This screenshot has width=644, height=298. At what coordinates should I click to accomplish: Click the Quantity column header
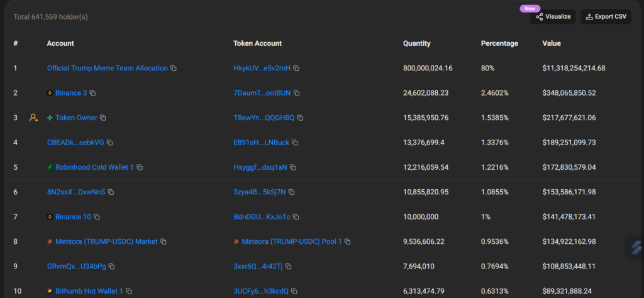click(x=416, y=43)
